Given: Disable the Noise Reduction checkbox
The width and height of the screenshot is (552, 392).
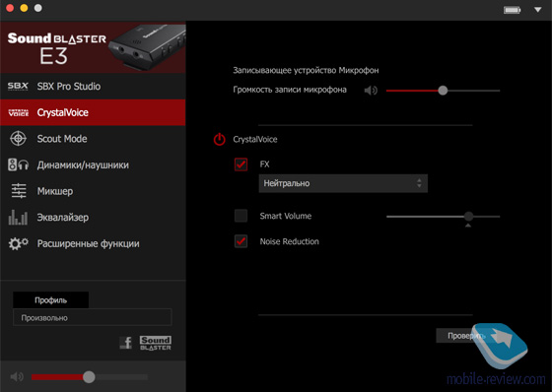Looking at the screenshot, I should click(x=241, y=241).
